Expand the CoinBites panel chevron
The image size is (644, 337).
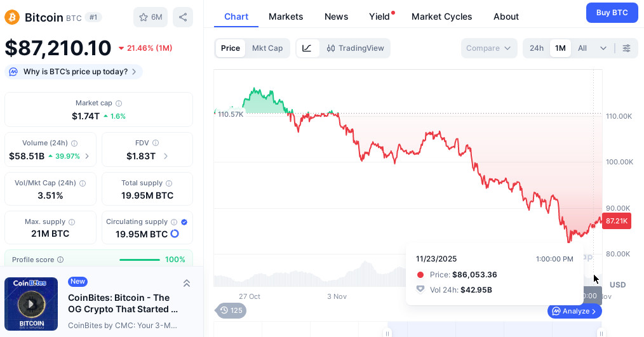[x=187, y=283]
